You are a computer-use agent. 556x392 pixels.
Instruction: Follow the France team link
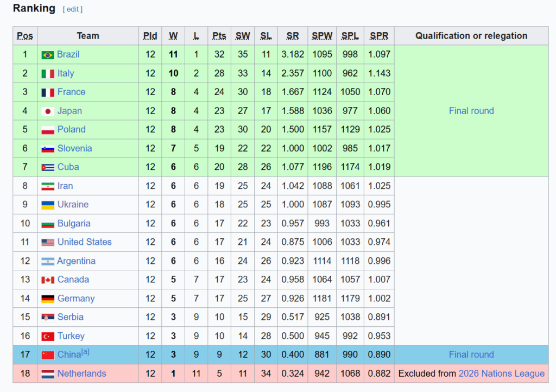[71, 92]
